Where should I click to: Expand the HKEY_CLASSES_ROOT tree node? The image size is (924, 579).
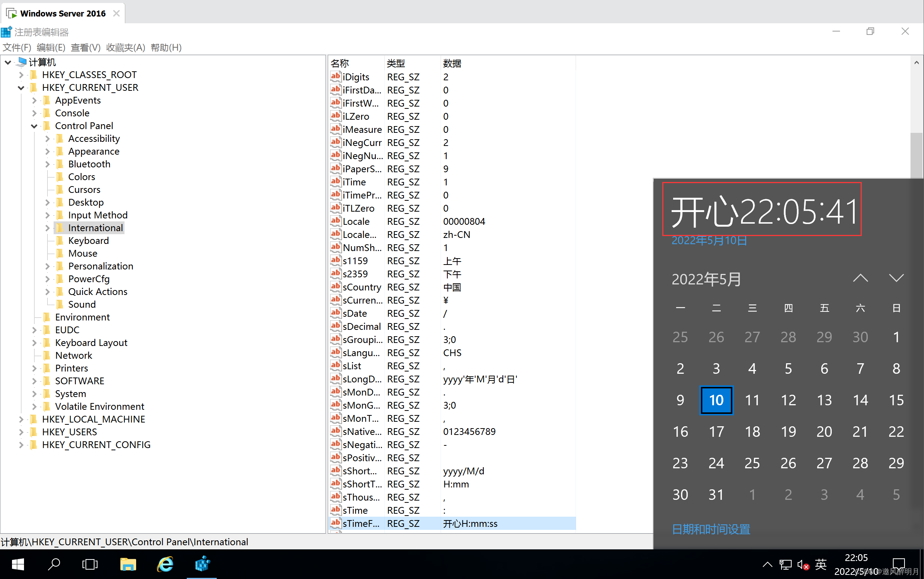(x=21, y=75)
